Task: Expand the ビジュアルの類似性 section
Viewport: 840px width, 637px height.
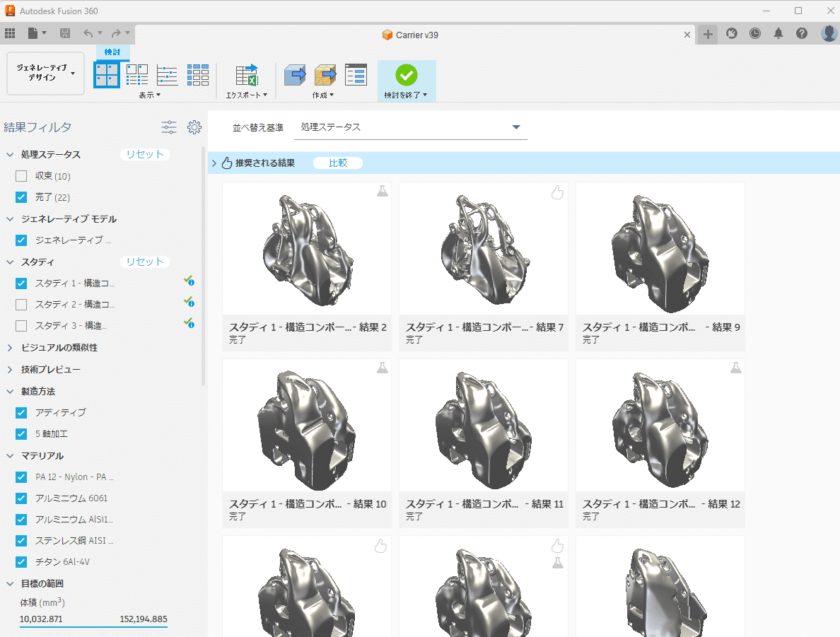Action: (x=10, y=348)
